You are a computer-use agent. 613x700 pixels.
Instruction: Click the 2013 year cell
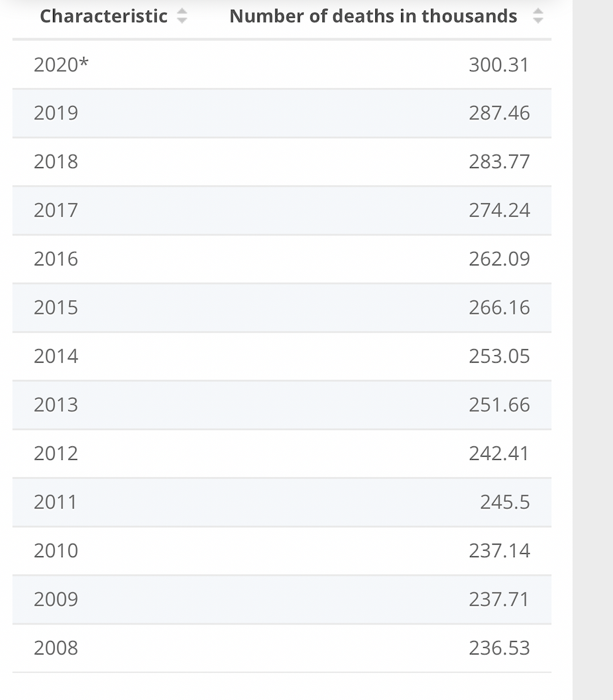click(56, 405)
